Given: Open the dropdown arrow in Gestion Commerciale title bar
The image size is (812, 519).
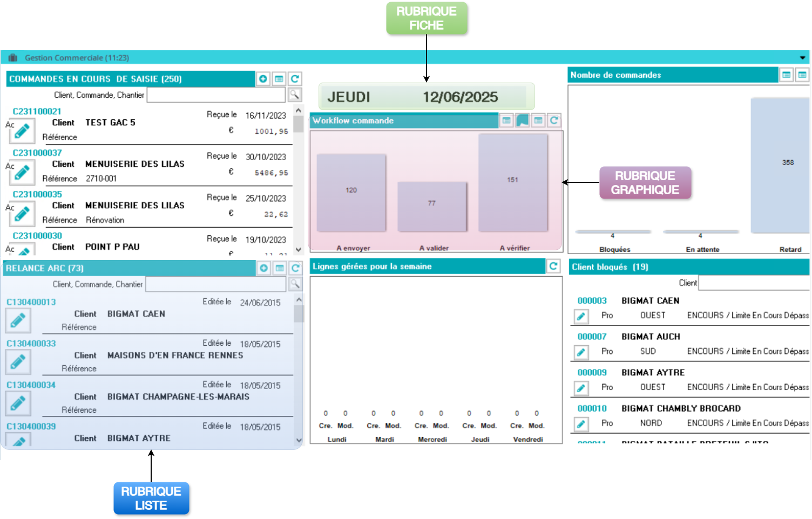Looking at the screenshot, I should [x=802, y=58].
